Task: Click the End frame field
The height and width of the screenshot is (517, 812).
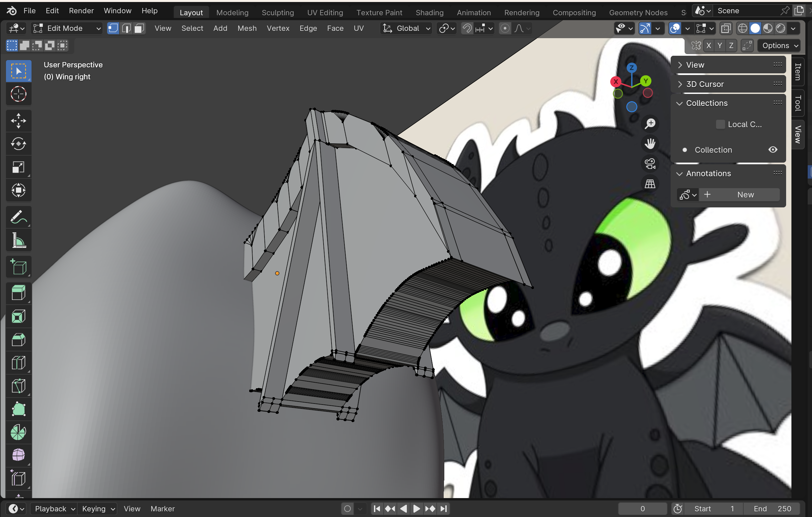Action: pyautogui.click(x=772, y=508)
